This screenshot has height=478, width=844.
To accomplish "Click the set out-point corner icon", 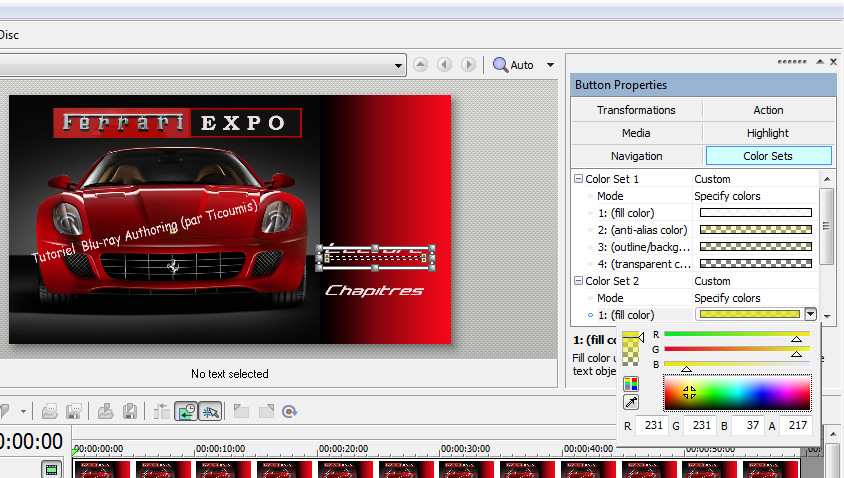I will coord(266,412).
